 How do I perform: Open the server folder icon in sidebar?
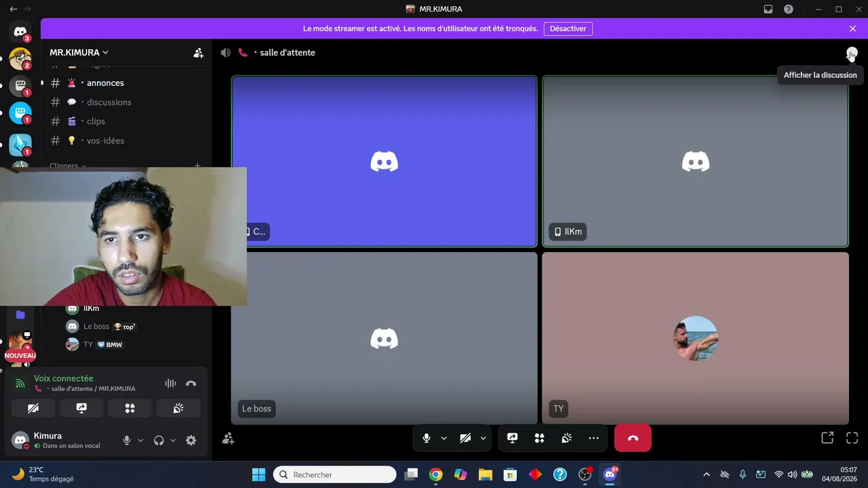(x=20, y=314)
